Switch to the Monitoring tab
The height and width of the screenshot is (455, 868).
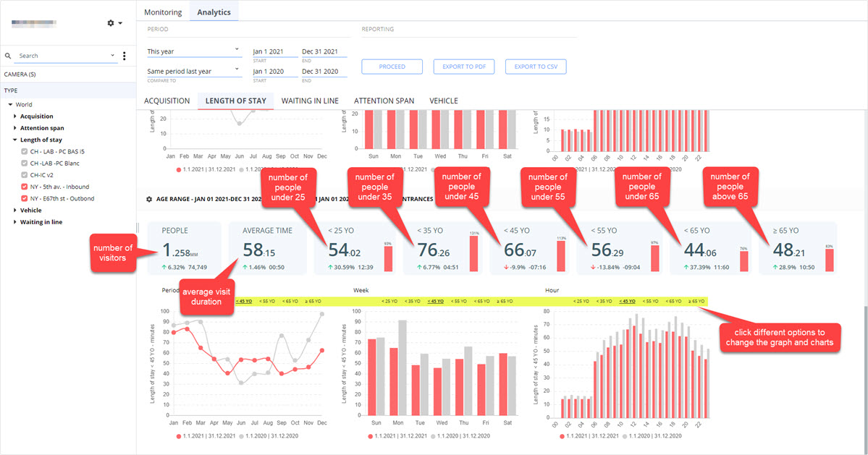click(163, 12)
